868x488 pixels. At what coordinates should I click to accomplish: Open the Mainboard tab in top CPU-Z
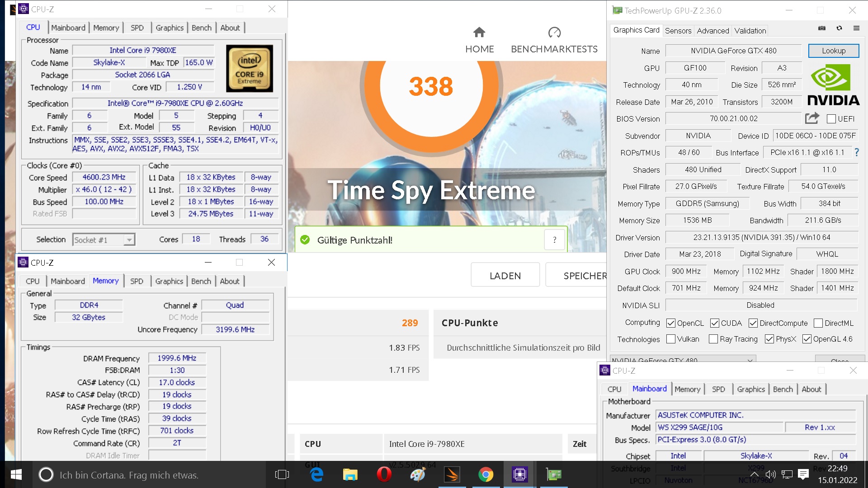[68, 28]
